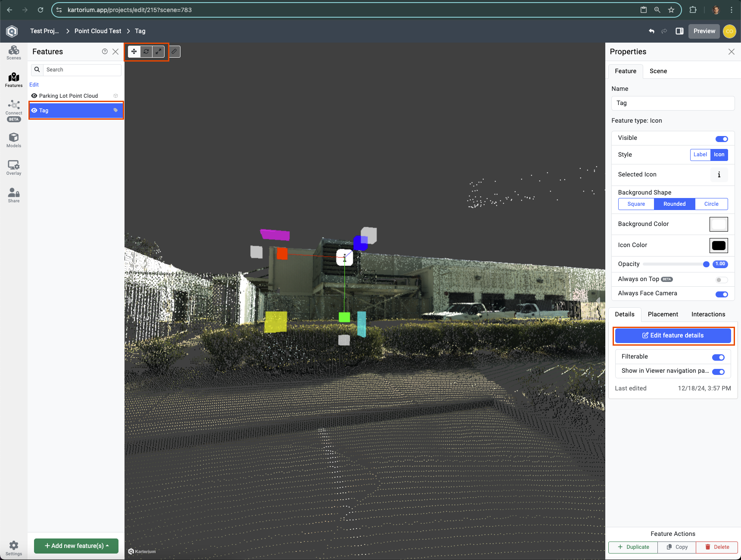This screenshot has width=741, height=560.
Task: Bookmark page with the browser star icon
Action: click(x=671, y=10)
